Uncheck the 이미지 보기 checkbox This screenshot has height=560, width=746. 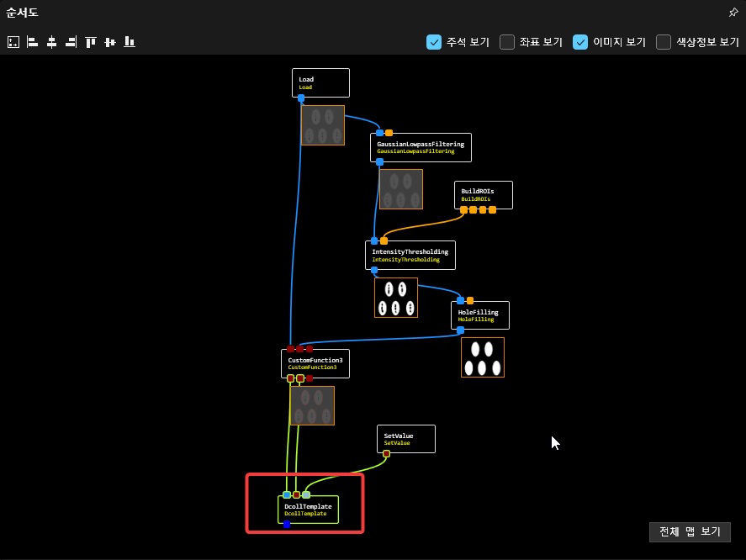(580, 42)
